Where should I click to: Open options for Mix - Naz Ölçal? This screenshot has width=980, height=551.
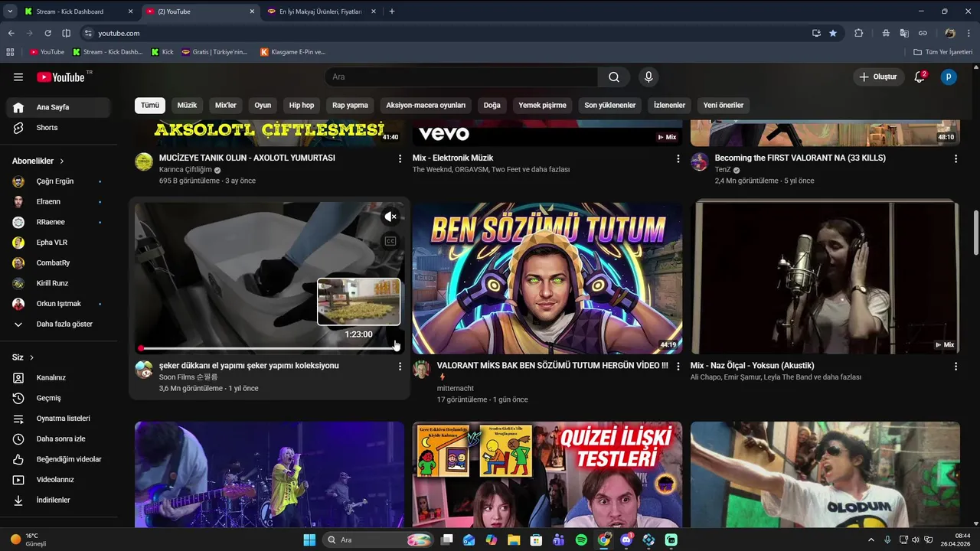[955, 367]
